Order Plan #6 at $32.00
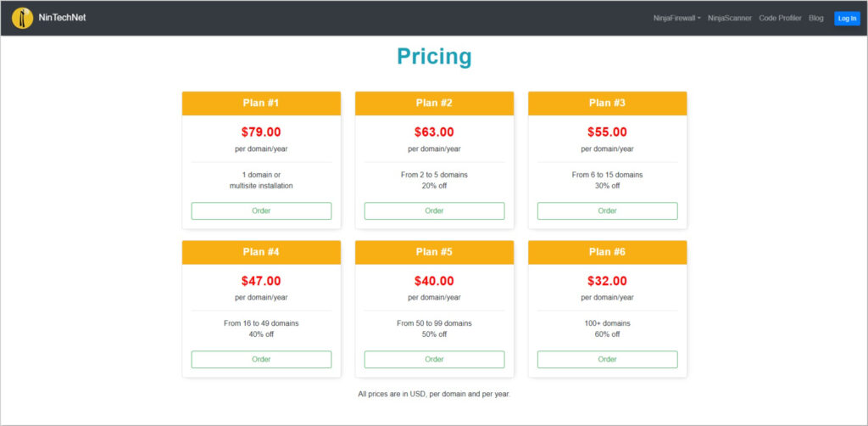The image size is (868, 426). [607, 360]
